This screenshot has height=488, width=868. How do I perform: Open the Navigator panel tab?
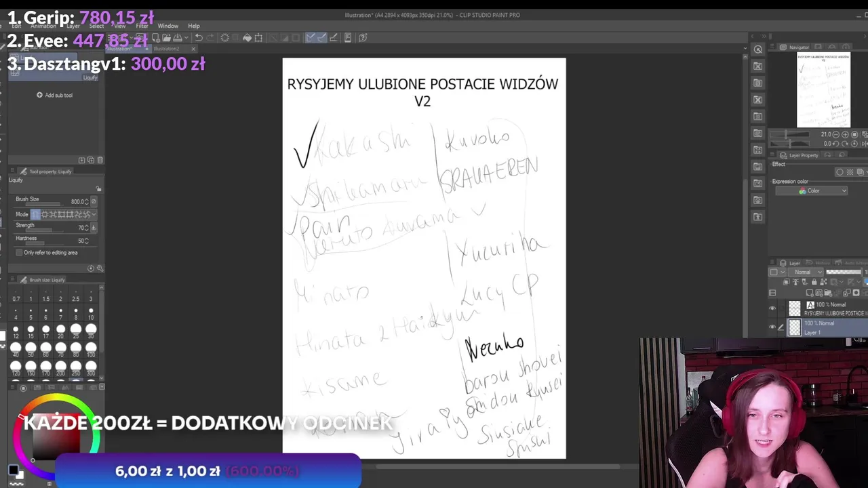pyautogui.click(x=794, y=47)
